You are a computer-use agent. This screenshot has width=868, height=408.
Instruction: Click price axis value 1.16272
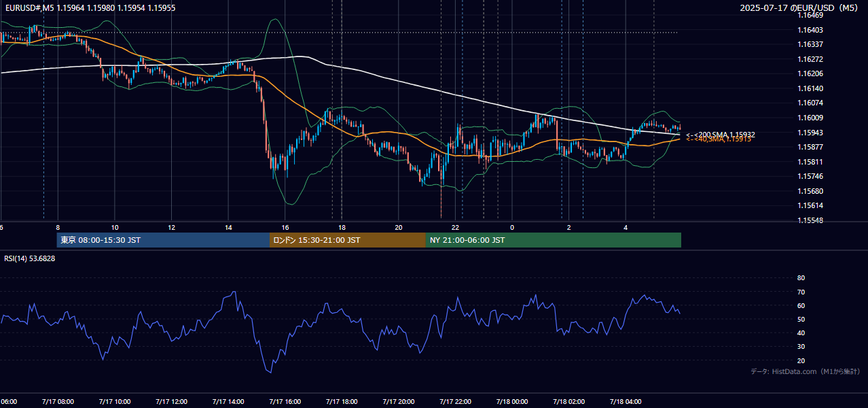tap(810, 59)
